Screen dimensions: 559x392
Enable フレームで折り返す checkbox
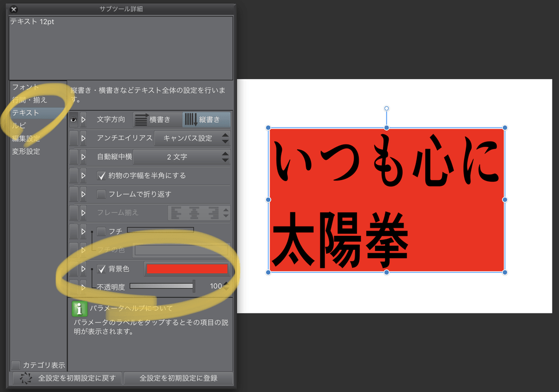(101, 194)
